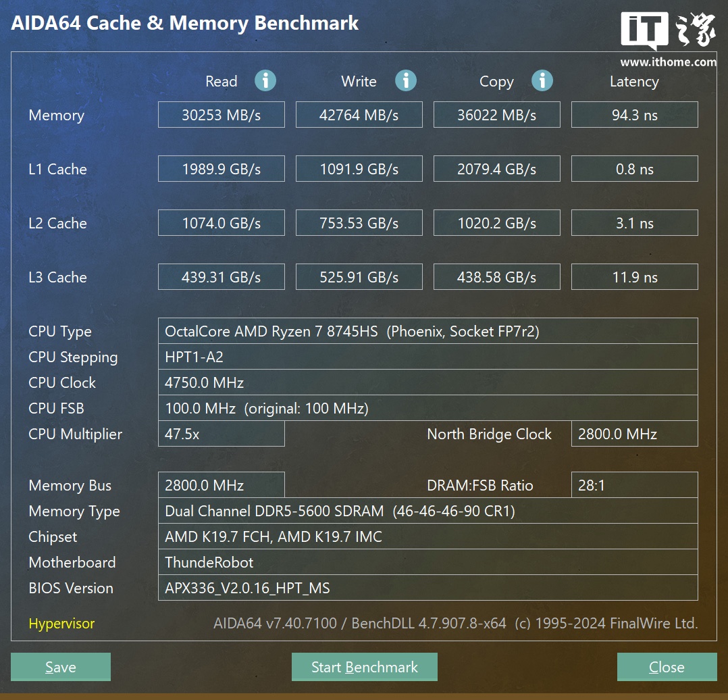Click the L1 Cache Copy value
This screenshot has width=728, height=700.
[x=497, y=169]
